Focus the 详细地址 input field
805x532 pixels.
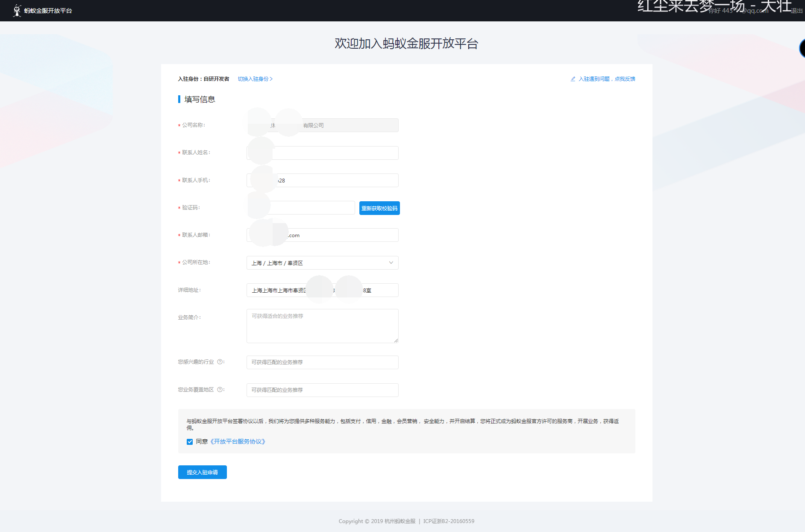(323, 290)
